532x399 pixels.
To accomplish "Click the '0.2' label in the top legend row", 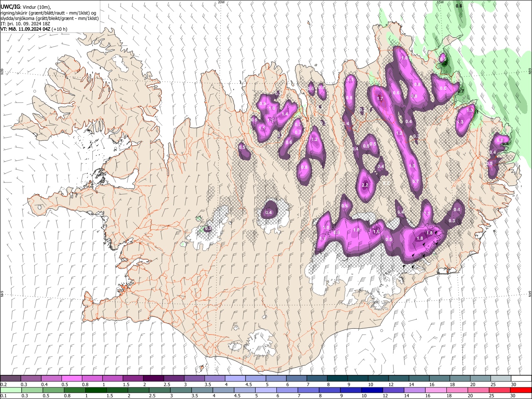I will pos(3,384).
